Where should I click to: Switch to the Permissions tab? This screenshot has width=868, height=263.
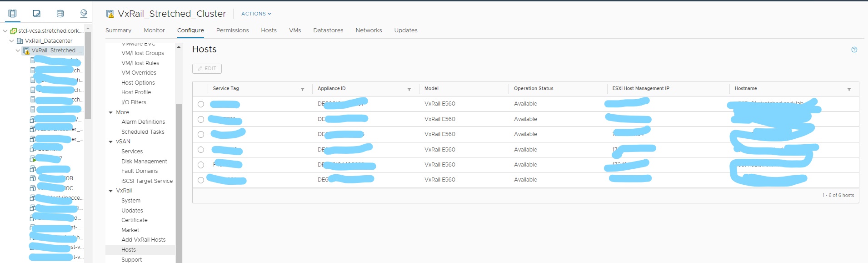(x=232, y=30)
